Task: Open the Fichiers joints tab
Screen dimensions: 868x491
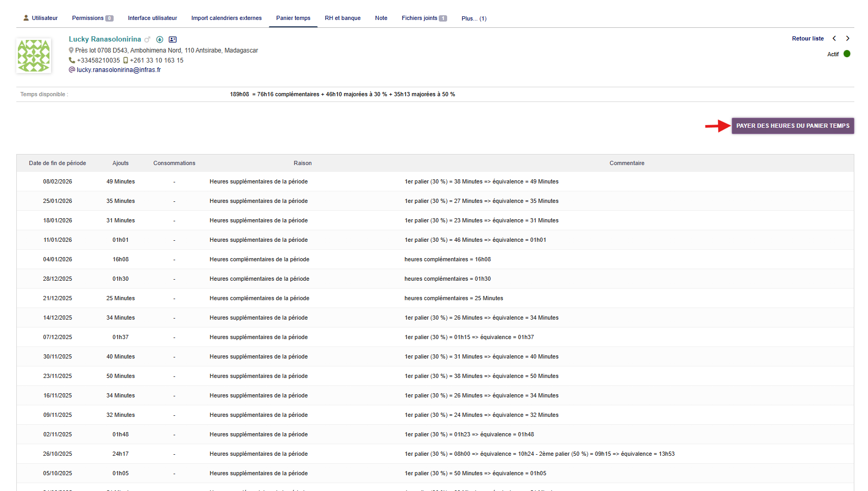Action: click(x=423, y=18)
